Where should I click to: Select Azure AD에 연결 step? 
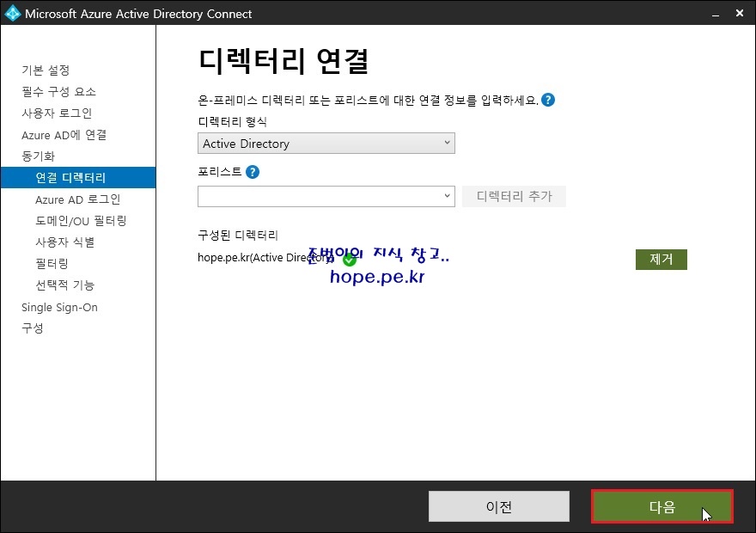(64, 135)
